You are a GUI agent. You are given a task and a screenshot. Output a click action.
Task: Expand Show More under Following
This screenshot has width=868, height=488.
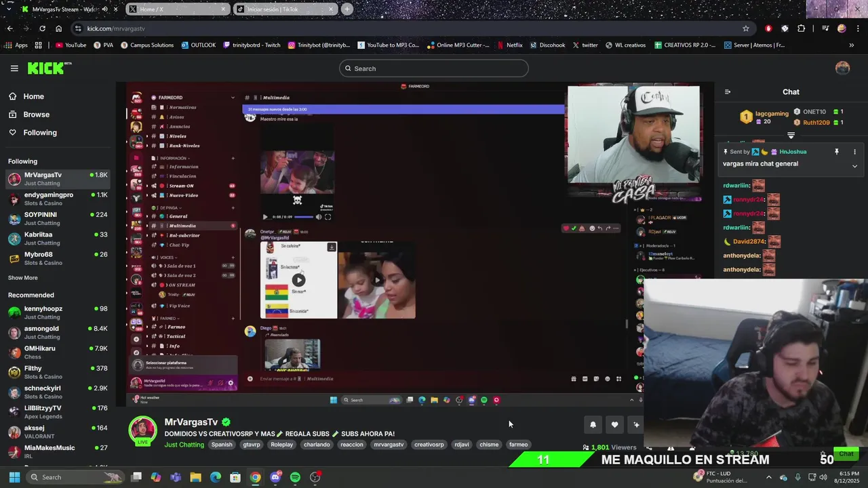point(23,278)
